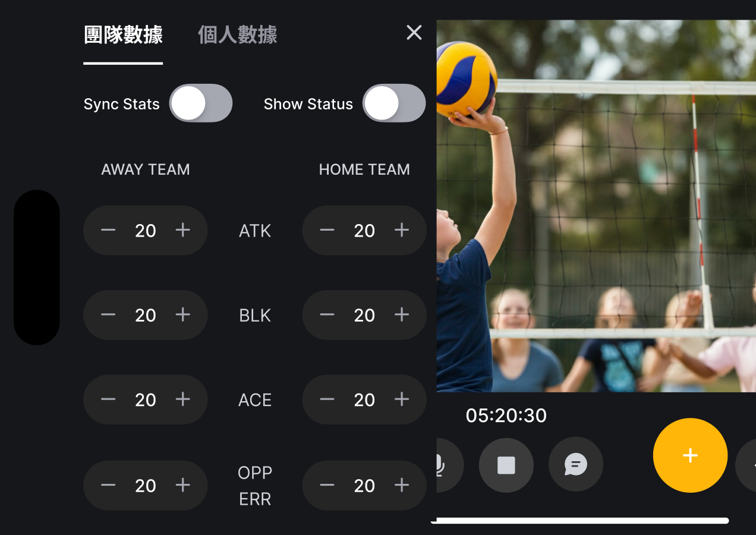This screenshot has height=535, width=756.
Task: Close the stats panel with X
Action: click(414, 33)
